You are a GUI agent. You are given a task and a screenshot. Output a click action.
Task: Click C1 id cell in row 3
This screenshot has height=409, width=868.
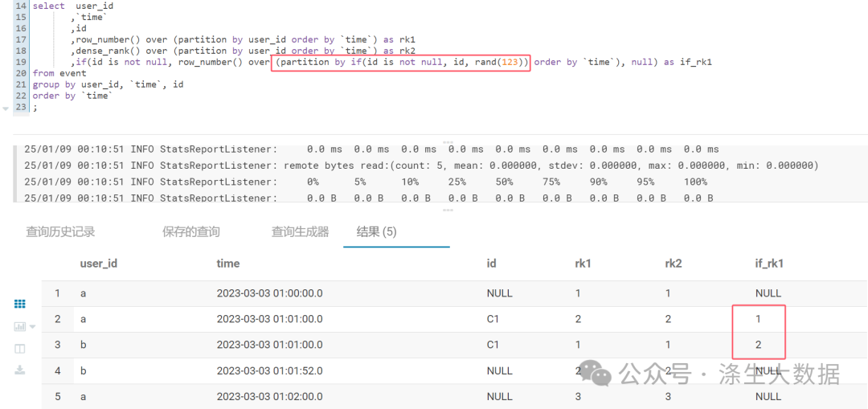pyautogui.click(x=493, y=345)
